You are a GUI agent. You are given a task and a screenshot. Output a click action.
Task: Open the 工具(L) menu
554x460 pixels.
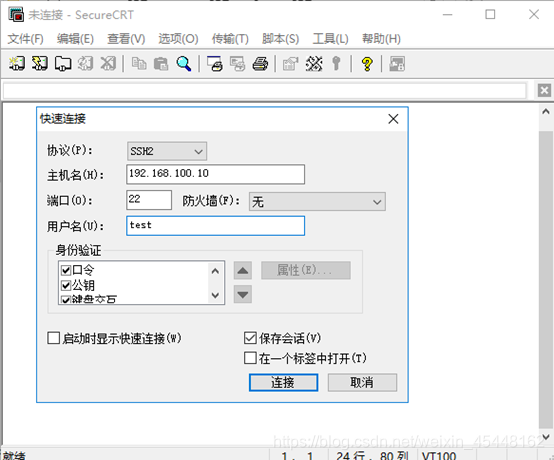coord(330,39)
